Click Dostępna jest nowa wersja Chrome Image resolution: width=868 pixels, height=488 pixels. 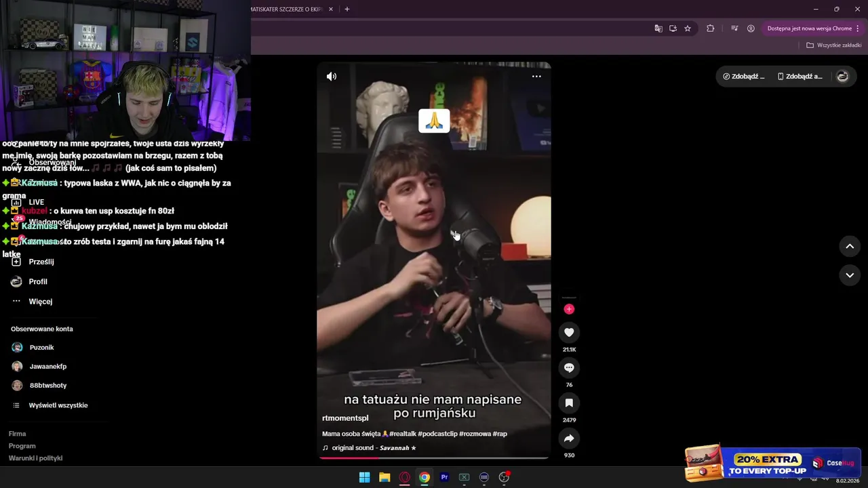click(809, 28)
